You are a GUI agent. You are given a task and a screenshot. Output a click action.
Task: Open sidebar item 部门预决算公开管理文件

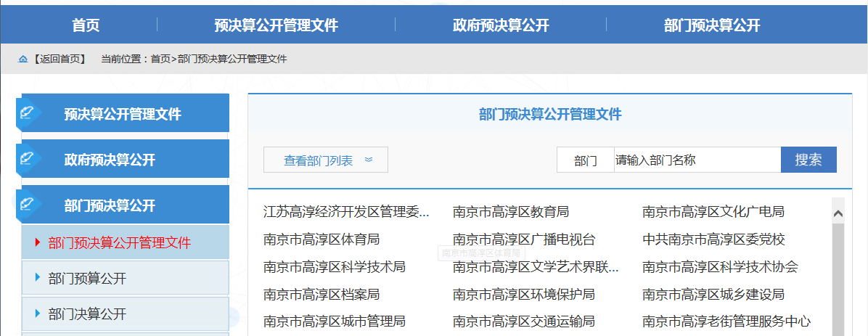(x=125, y=242)
